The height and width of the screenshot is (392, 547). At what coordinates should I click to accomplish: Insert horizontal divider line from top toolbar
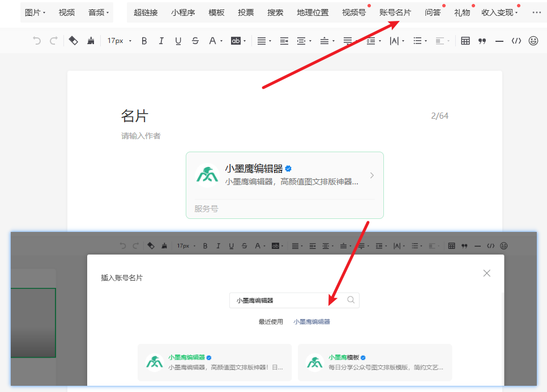(499, 41)
